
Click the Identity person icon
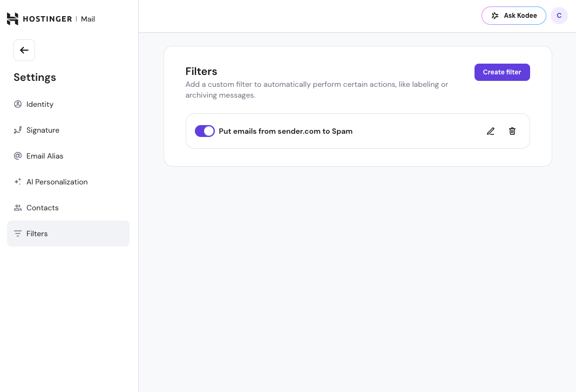[x=18, y=104]
